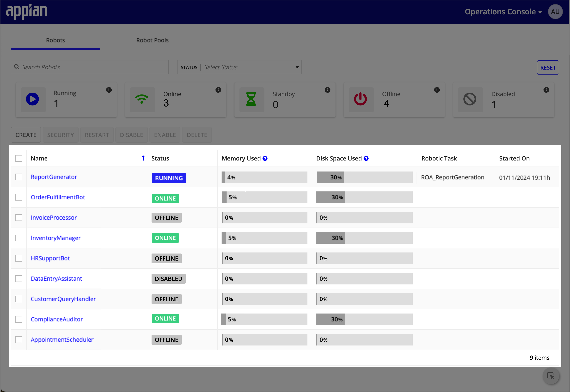Click ComplianceAuditor 5% memory bar
570x392 pixels.
click(264, 319)
